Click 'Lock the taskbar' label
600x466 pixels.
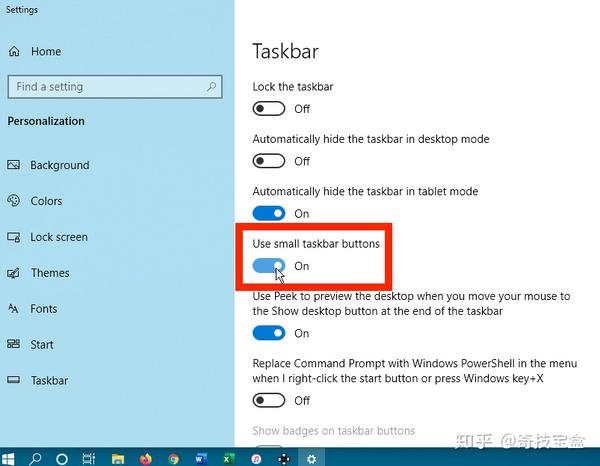point(293,86)
